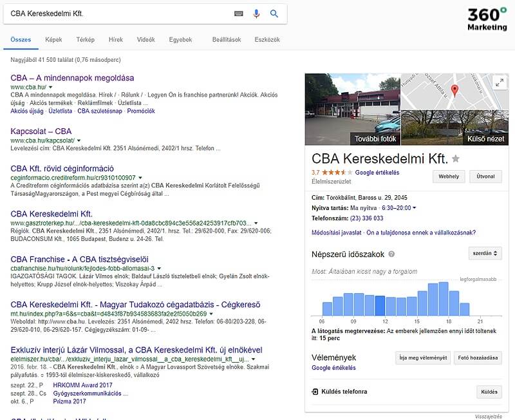Image resolution: width=515 pixels, height=420 pixels.
Task: Select the Összes tab
Action: click(21, 40)
